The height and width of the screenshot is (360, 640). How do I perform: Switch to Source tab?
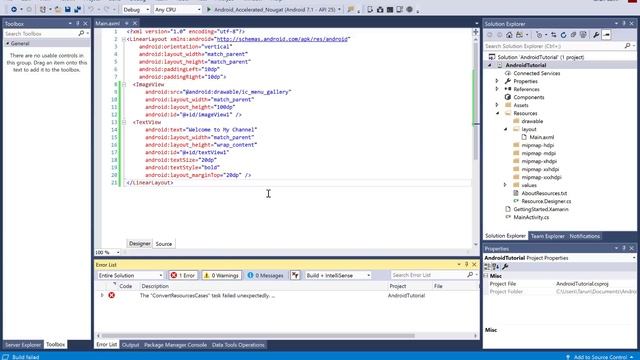(164, 244)
